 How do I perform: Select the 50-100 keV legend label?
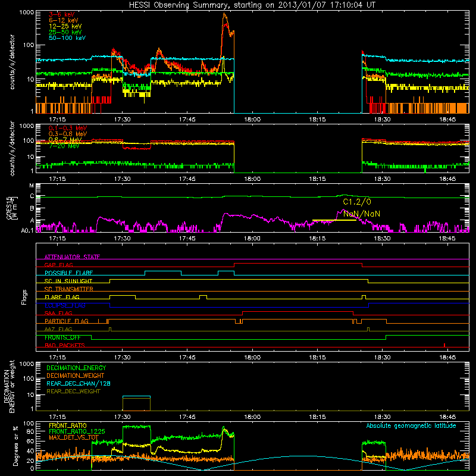(67, 38)
